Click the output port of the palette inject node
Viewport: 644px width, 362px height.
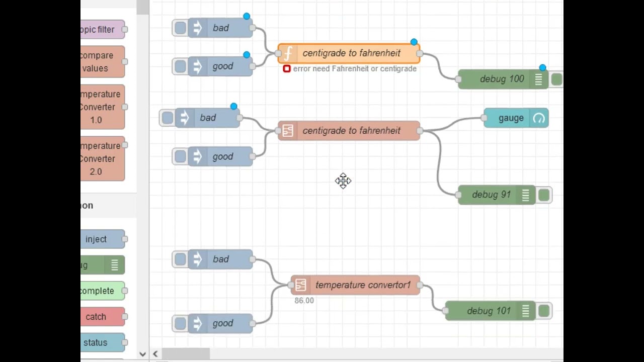click(125, 239)
